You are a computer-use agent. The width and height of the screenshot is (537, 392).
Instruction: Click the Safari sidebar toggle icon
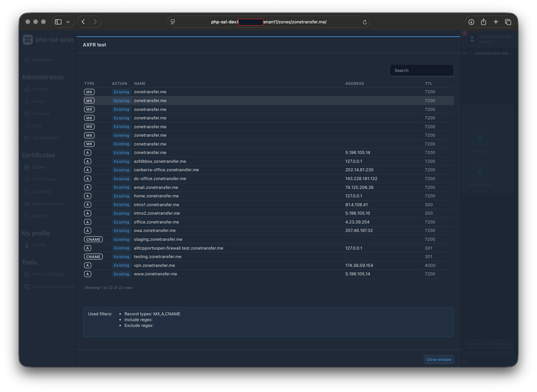click(x=58, y=22)
